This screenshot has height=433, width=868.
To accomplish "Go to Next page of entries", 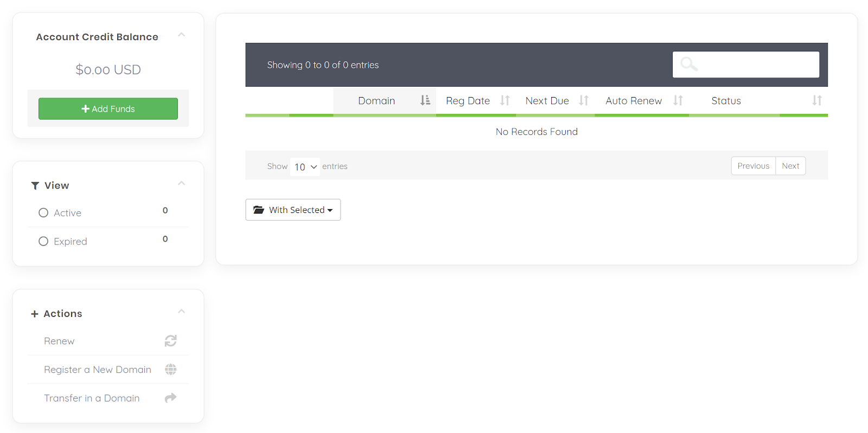I will 790,166.
